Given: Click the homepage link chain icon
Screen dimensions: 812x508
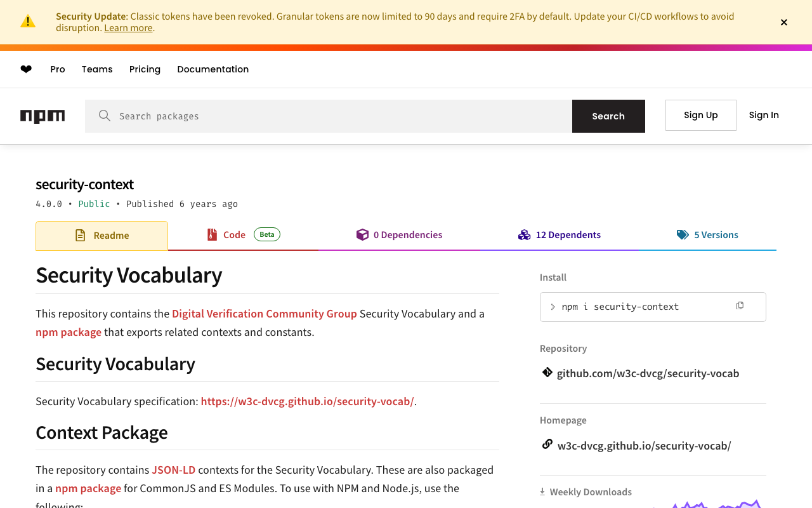Looking at the screenshot, I should (547, 444).
